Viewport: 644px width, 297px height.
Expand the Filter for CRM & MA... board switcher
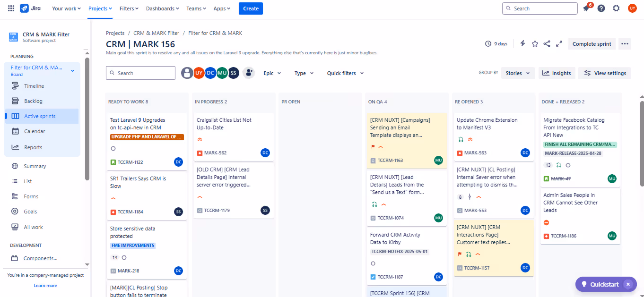[43, 70]
